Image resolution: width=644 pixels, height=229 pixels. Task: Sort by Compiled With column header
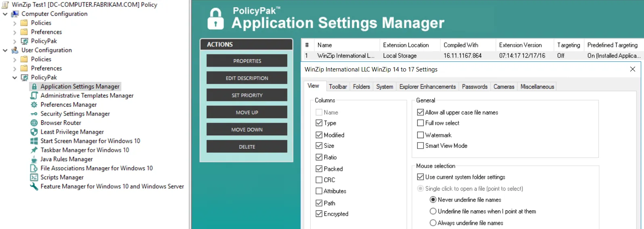pos(468,45)
